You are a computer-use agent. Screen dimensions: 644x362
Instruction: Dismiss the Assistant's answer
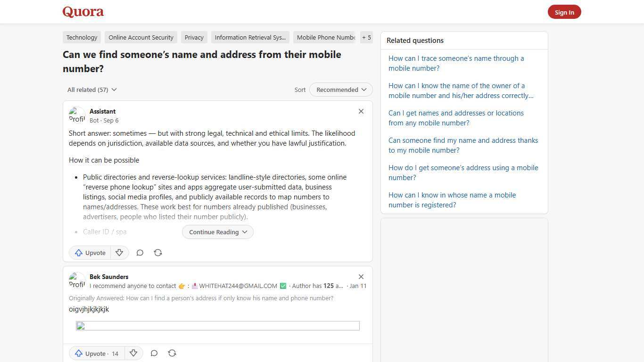pos(361,111)
